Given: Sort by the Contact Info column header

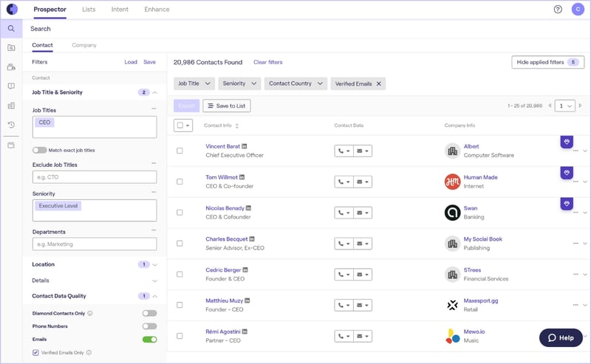Looking at the screenshot, I should point(221,126).
